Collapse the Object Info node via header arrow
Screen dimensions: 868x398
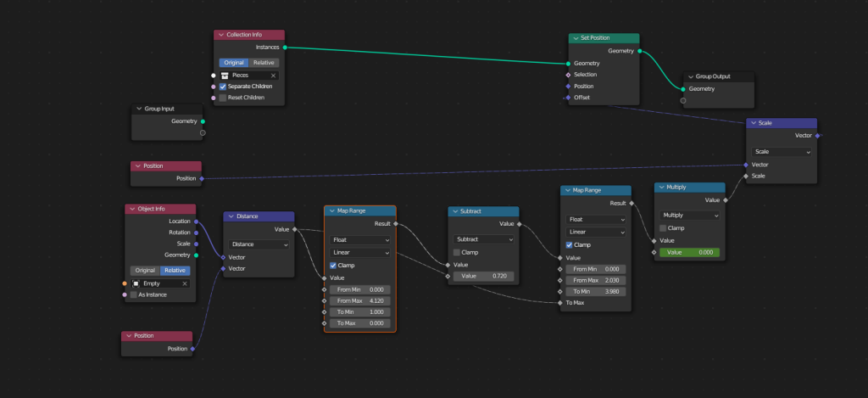click(131, 209)
